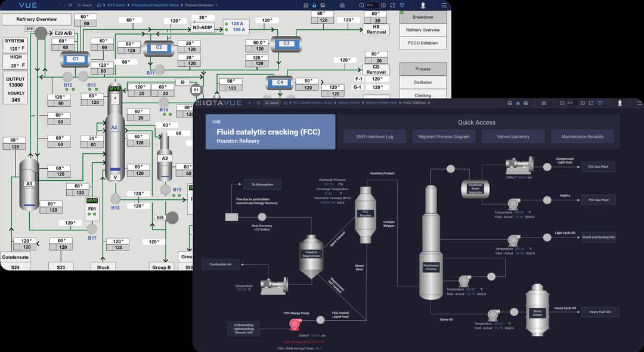Viewport: 644px width, 352px height.
Task: Select the A1 tank in Refinery Overview
Action: pos(29,185)
